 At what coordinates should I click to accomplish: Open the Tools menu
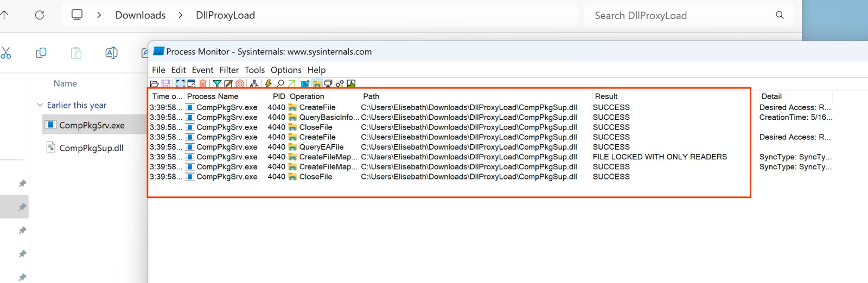254,70
